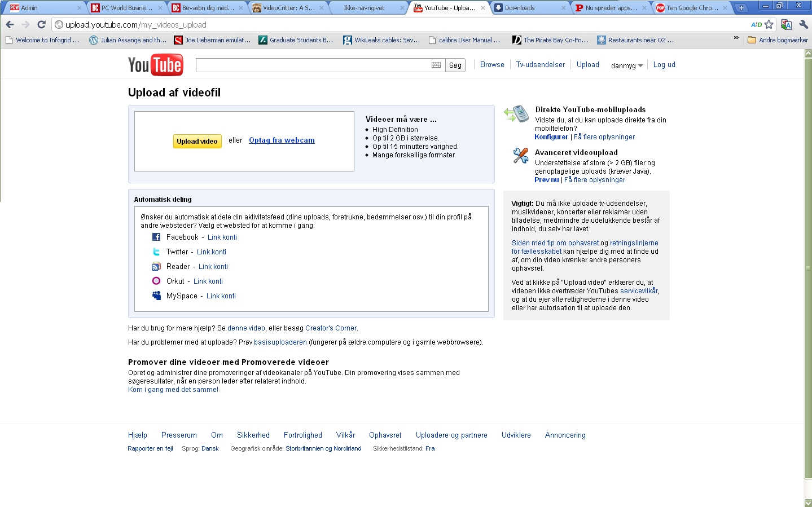Screen dimensions: 812x507
Task: Click the browser forward arrow
Action: coord(25,25)
